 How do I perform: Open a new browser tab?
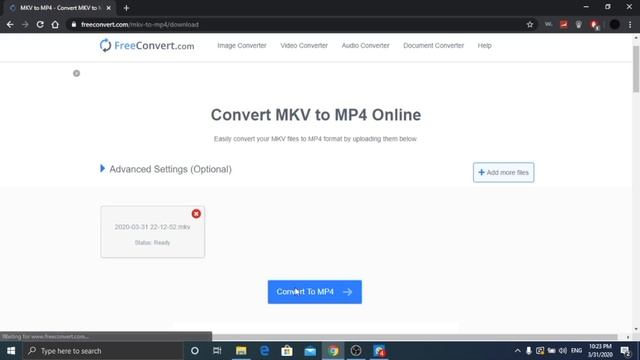126,8
